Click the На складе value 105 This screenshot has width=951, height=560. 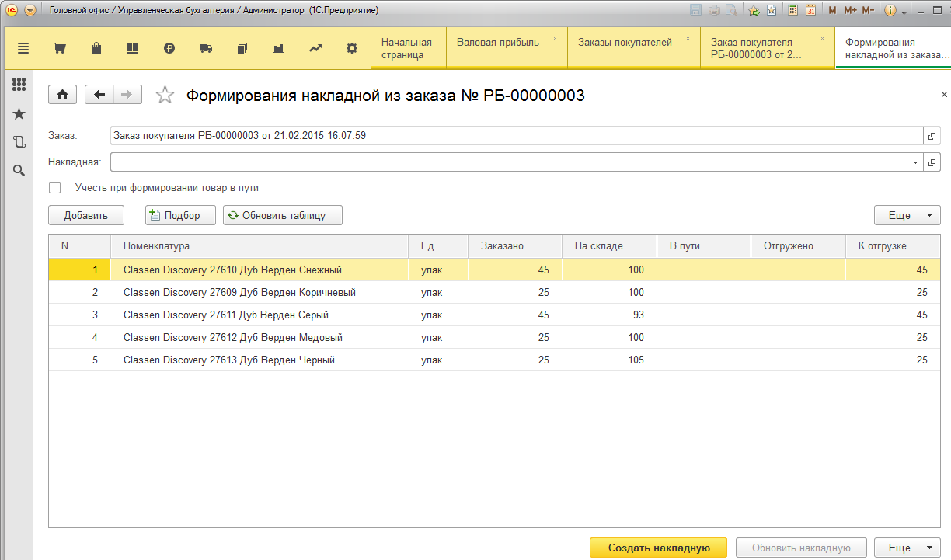(x=636, y=360)
